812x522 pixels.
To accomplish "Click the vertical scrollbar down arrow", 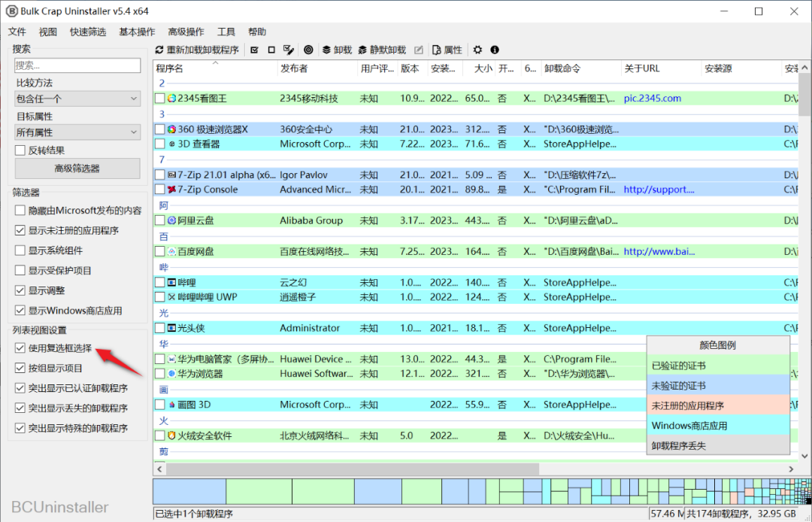I will click(x=804, y=457).
